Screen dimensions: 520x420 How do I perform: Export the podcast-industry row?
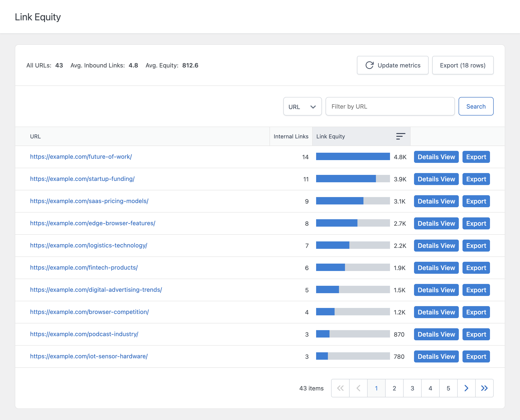[x=476, y=334]
